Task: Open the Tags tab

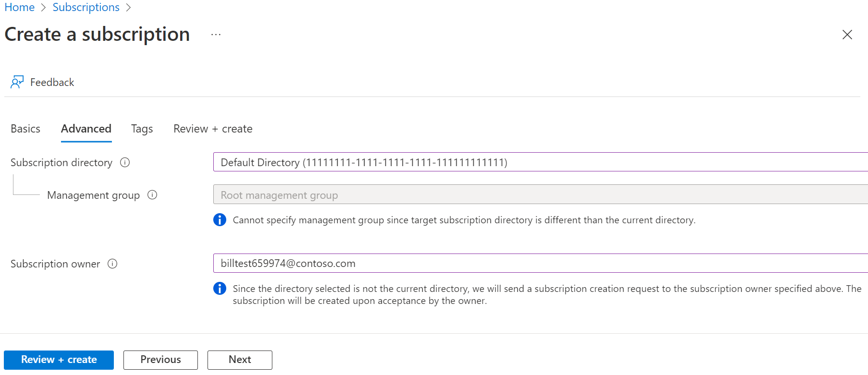Action: tap(142, 129)
